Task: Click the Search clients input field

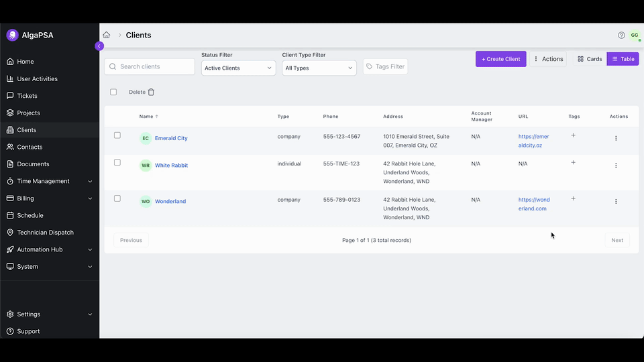Action: pyautogui.click(x=150, y=66)
